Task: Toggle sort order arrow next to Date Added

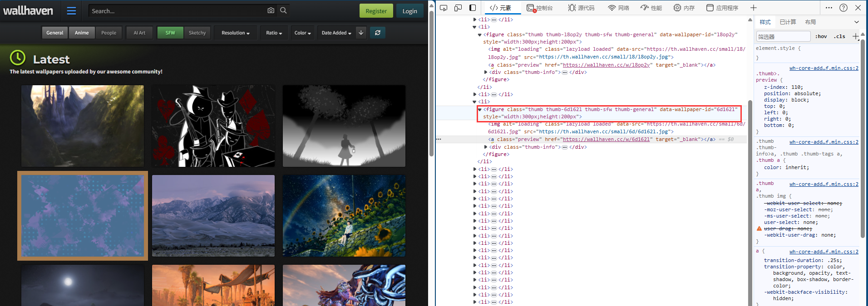Action: (361, 33)
